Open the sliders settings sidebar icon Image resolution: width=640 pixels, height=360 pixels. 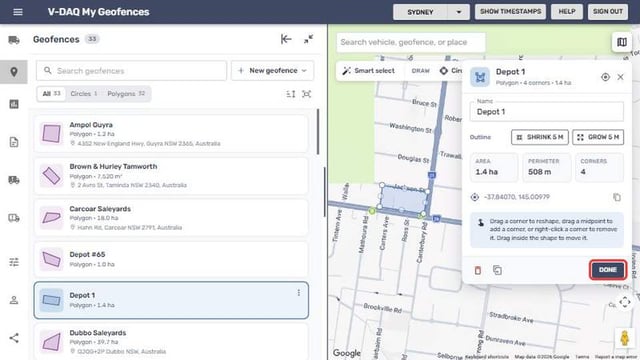[x=14, y=262]
